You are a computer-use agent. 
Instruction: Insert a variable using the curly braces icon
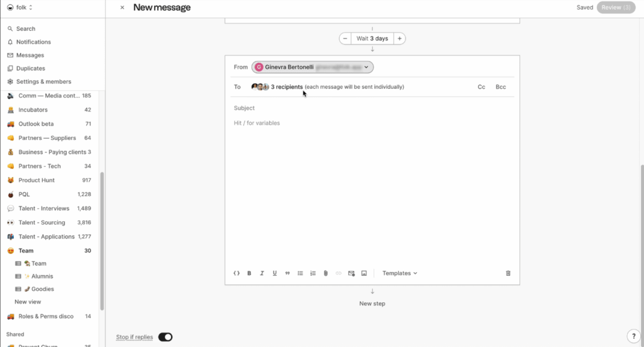(236, 273)
